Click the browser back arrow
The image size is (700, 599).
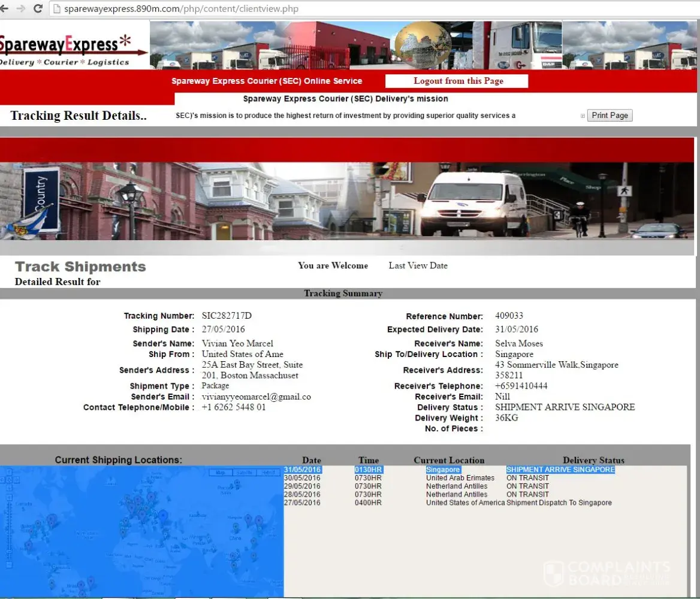coord(4,8)
